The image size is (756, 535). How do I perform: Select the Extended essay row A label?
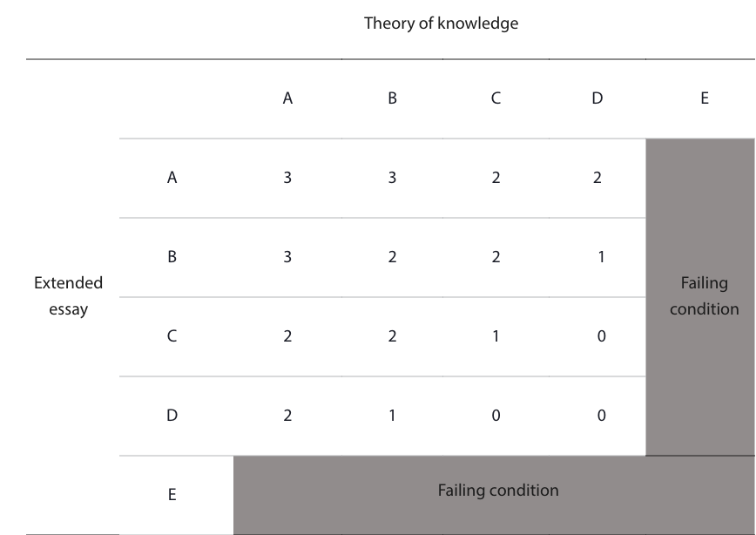172,178
